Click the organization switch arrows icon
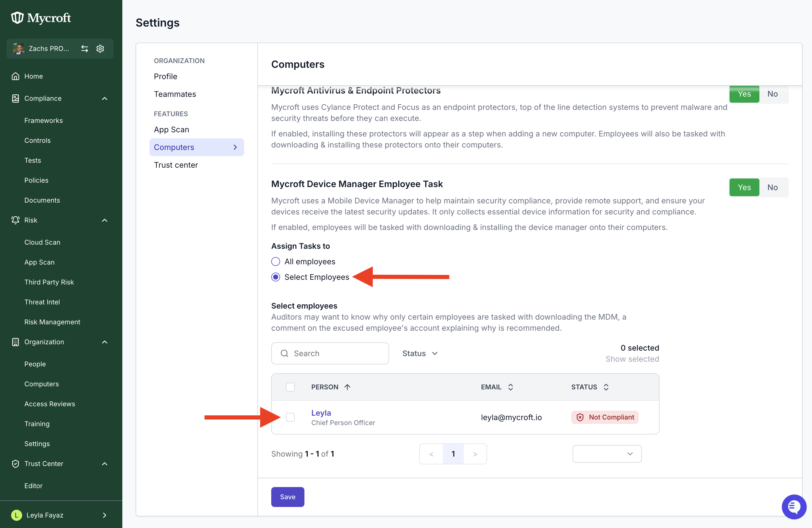812x528 pixels. click(x=85, y=49)
